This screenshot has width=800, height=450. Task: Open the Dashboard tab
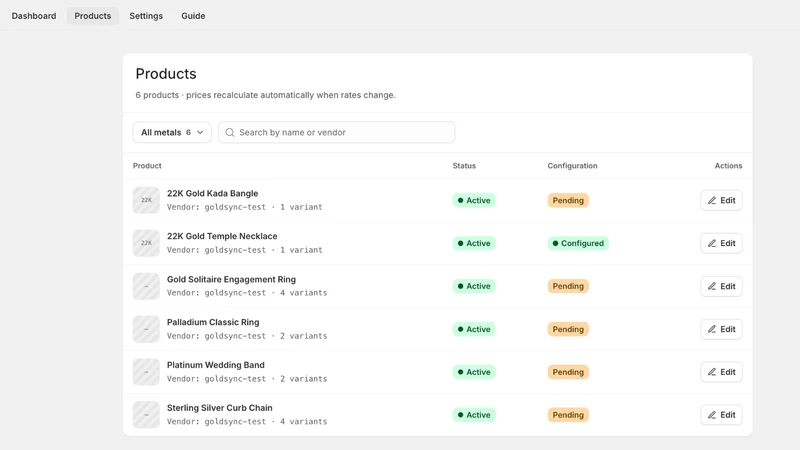(x=34, y=16)
